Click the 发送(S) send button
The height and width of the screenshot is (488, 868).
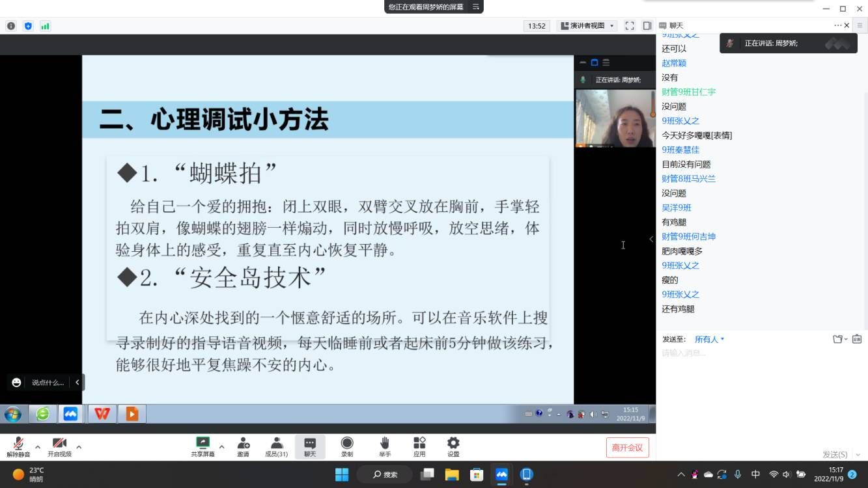[x=835, y=454]
